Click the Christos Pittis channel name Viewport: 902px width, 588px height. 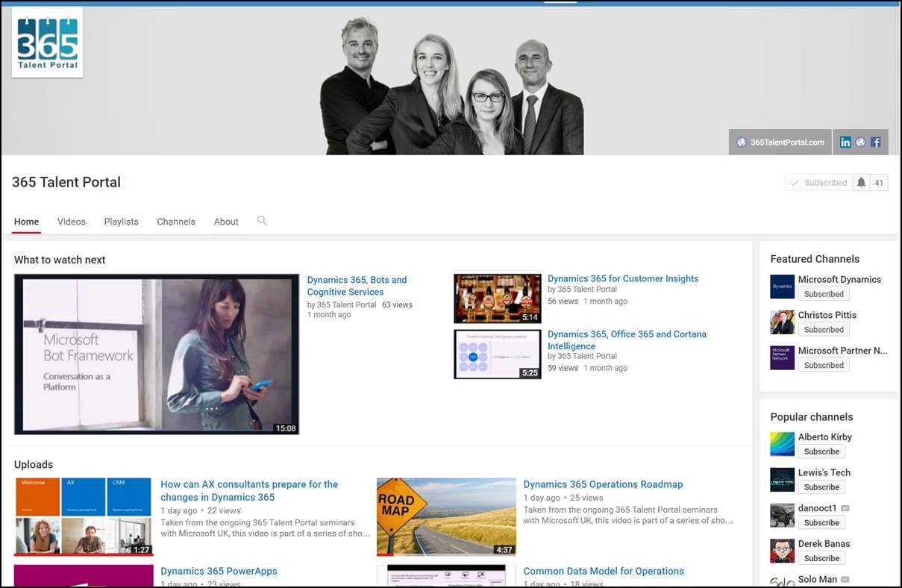[827, 315]
